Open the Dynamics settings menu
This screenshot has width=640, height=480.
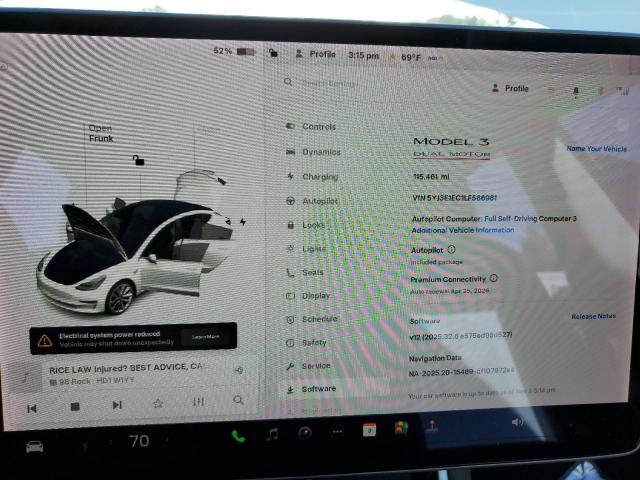313,152
